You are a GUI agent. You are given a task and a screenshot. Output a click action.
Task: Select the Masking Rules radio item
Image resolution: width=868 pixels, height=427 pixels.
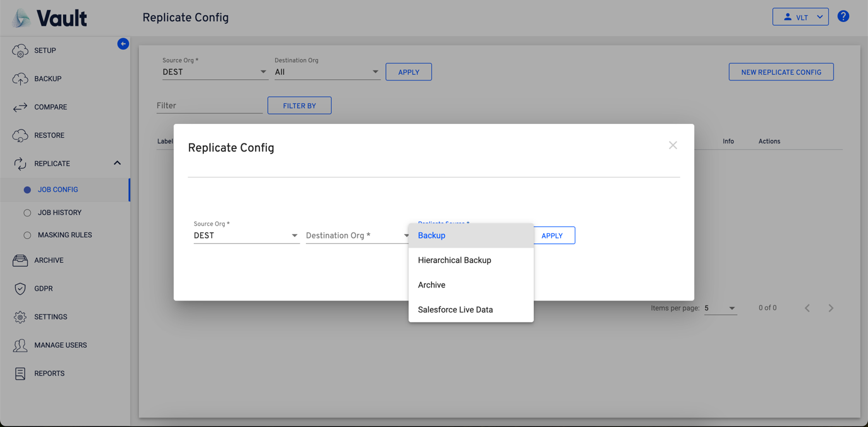[x=27, y=235]
